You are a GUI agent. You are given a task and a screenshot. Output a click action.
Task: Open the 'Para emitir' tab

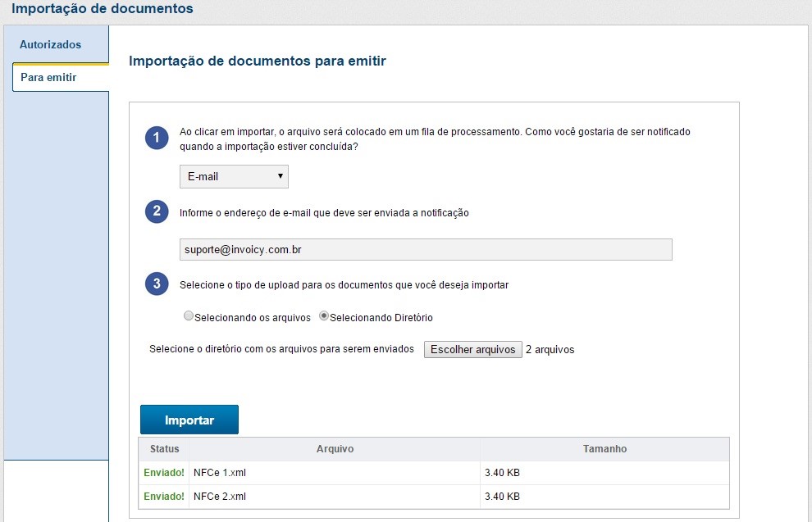click(49, 78)
